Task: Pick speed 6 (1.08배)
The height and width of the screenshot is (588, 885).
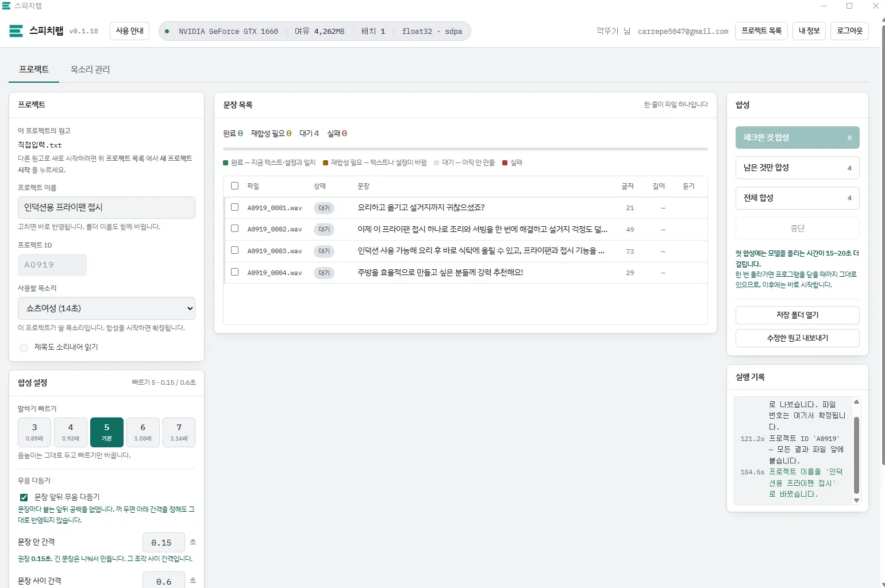Action: [143, 432]
